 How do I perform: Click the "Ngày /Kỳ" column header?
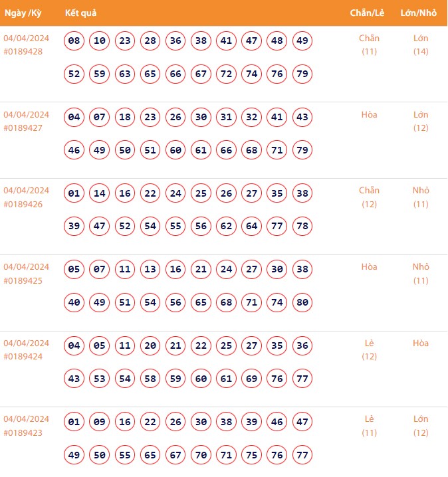point(24,13)
